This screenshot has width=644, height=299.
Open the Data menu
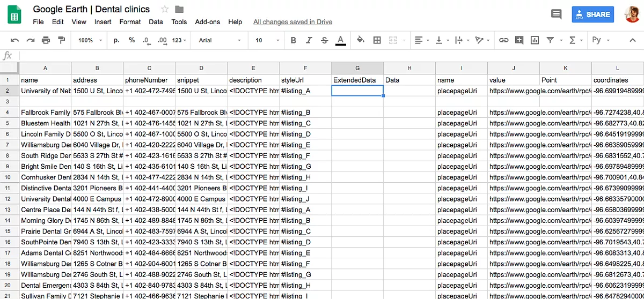pyautogui.click(x=156, y=22)
